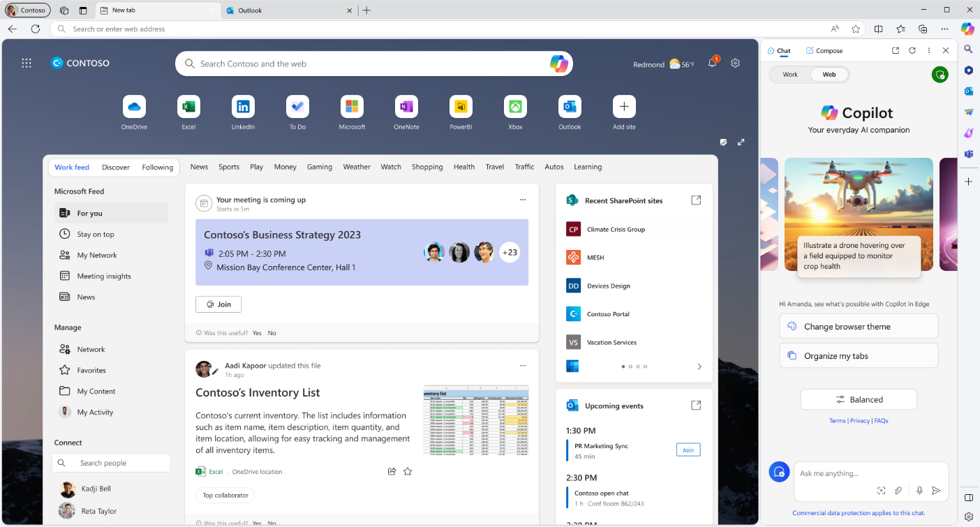Open the Compose tab in Copilot
The image size is (980, 527).
(824, 50)
